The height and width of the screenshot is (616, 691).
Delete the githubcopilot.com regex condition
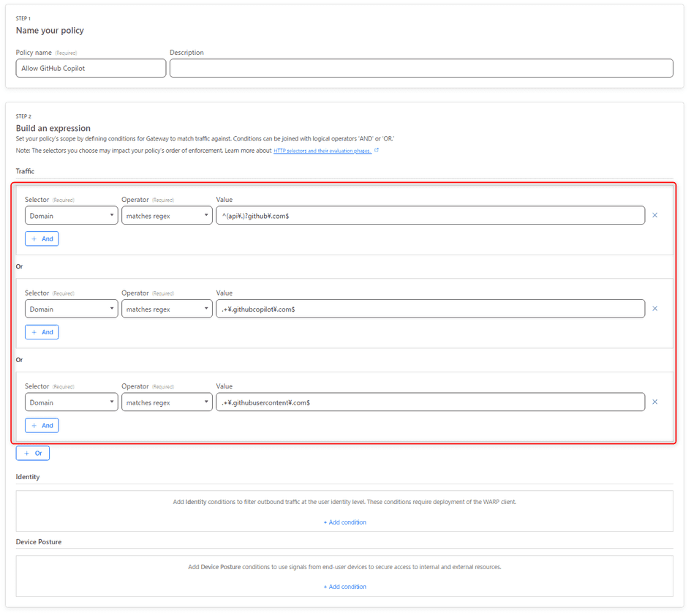[x=655, y=308]
